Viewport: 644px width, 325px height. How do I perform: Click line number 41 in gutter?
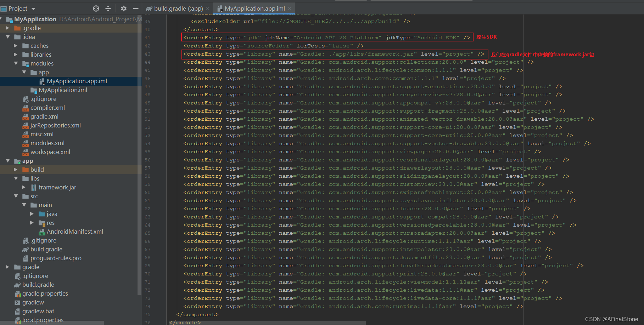[x=147, y=38]
